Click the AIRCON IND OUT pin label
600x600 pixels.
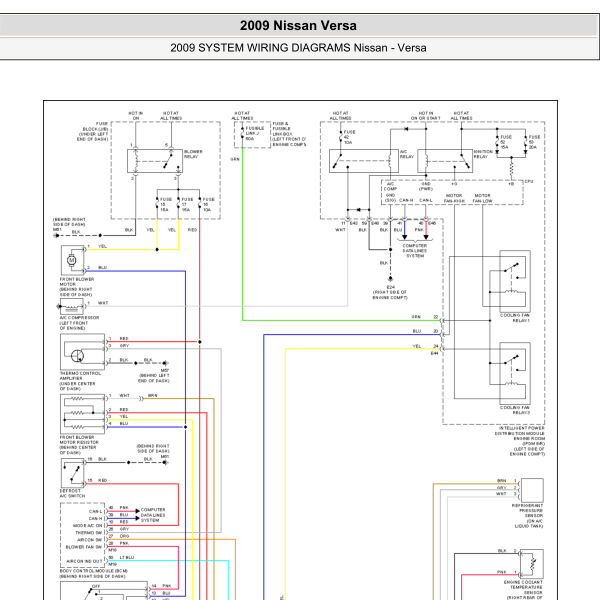coord(85,561)
